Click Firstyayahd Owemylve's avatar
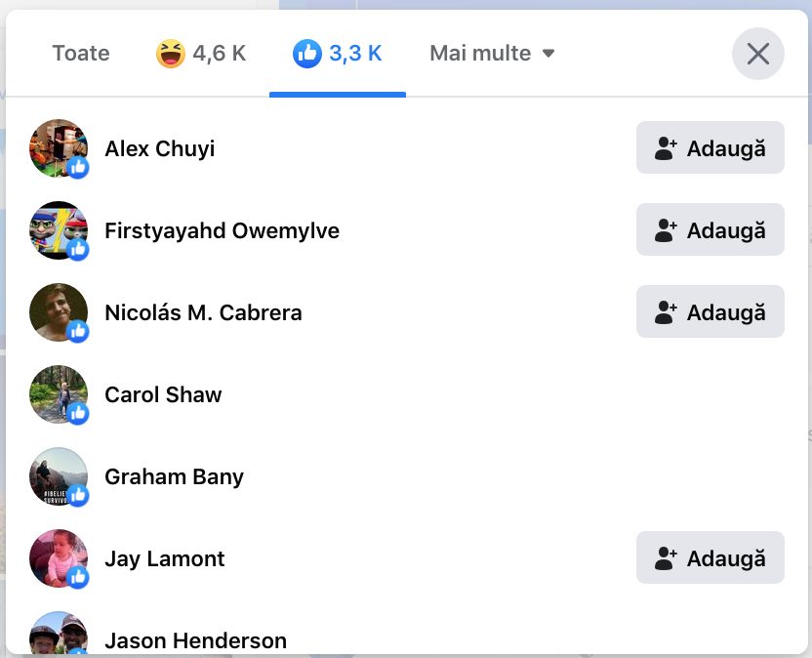 [59, 230]
